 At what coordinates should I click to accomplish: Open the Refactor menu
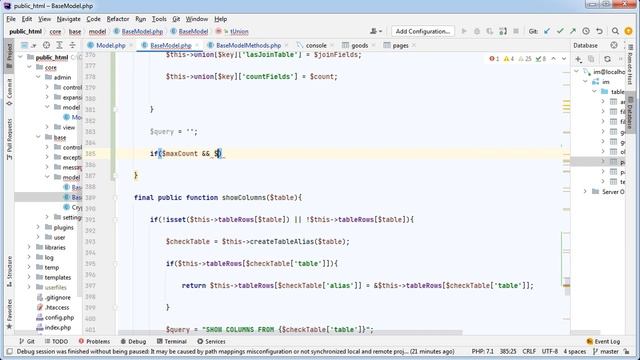click(x=118, y=19)
